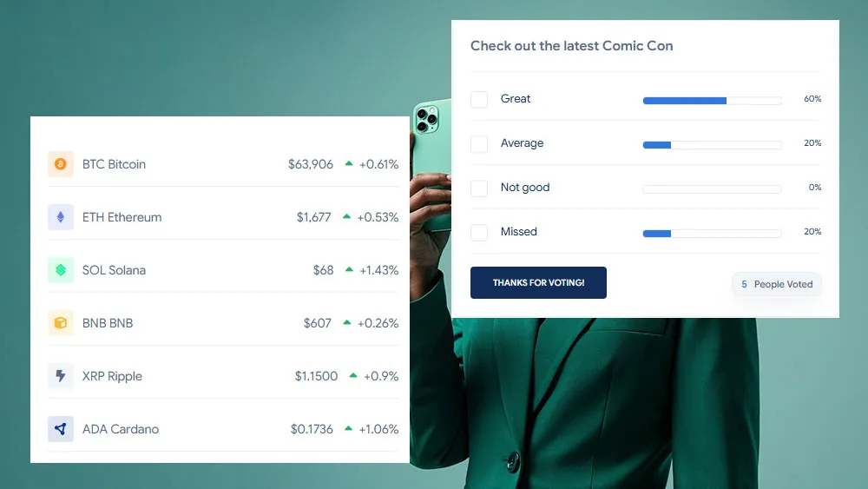
Task: Open the ETH Ethereum row label
Action: (x=122, y=217)
